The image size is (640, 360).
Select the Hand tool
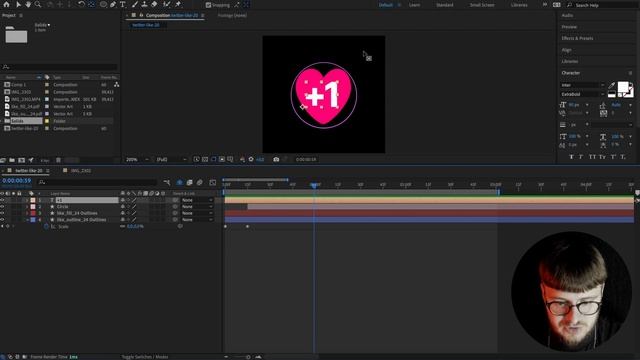click(x=28, y=4)
